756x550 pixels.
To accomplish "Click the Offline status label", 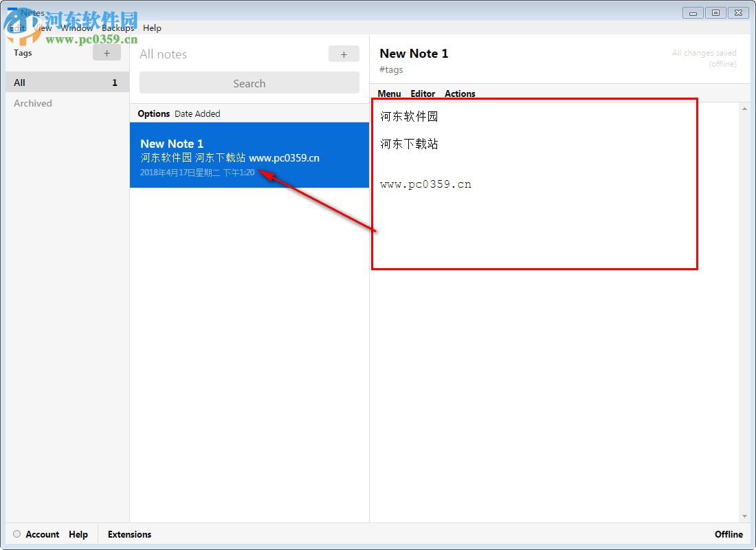I will 729,534.
